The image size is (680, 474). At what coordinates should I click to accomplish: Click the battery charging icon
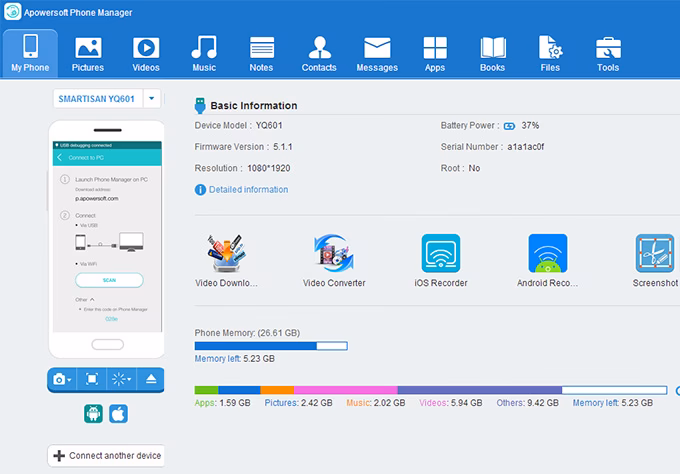(510, 126)
